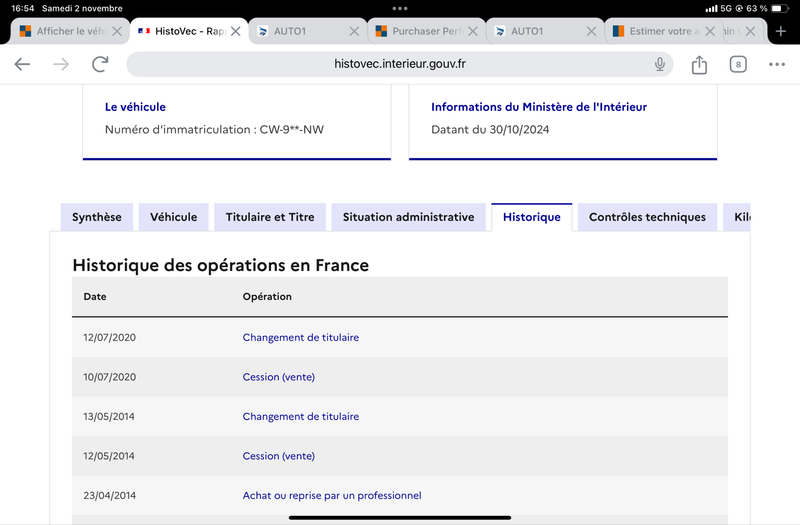Close the HistoVec browser tab
The image size is (800, 525).
click(x=236, y=31)
